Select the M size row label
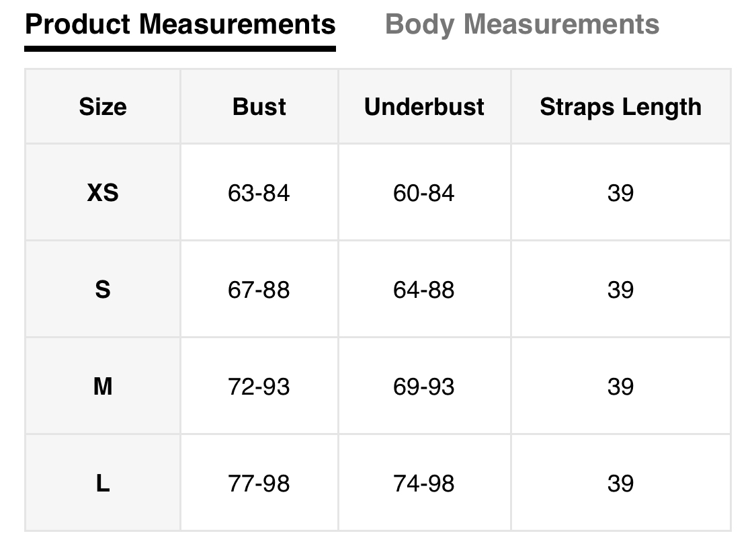The height and width of the screenshot is (550, 756). pos(103,387)
